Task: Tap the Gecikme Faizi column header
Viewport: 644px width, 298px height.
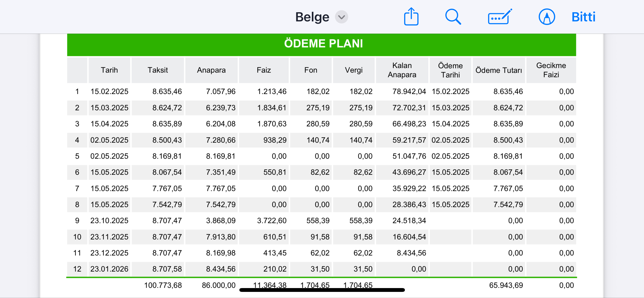Action: (x=551, y=70)
